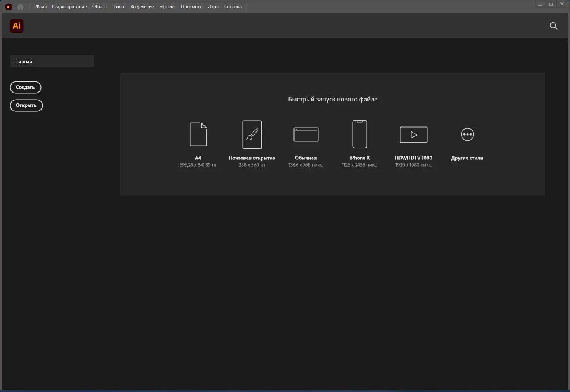Viewport: 570px width, 392px height.
Task: Open the Объект menu
Action: 100,7
